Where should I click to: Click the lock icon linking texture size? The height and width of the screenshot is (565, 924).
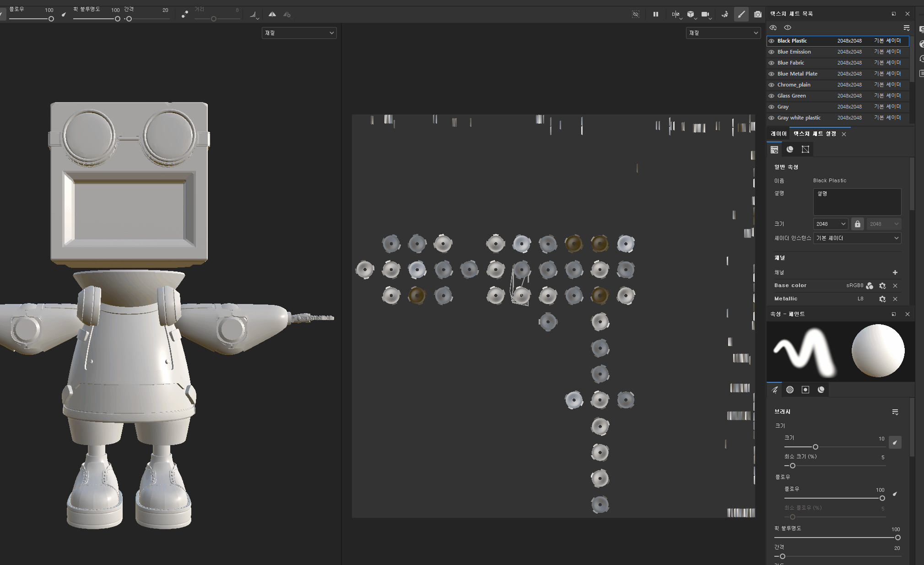(857, 224)
